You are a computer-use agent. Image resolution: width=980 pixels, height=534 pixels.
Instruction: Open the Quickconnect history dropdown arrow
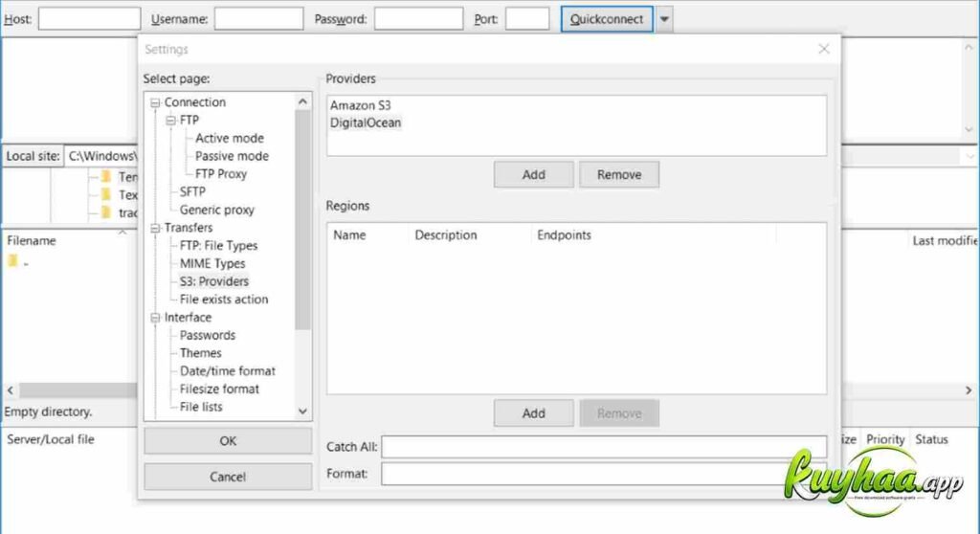point(664,19)
